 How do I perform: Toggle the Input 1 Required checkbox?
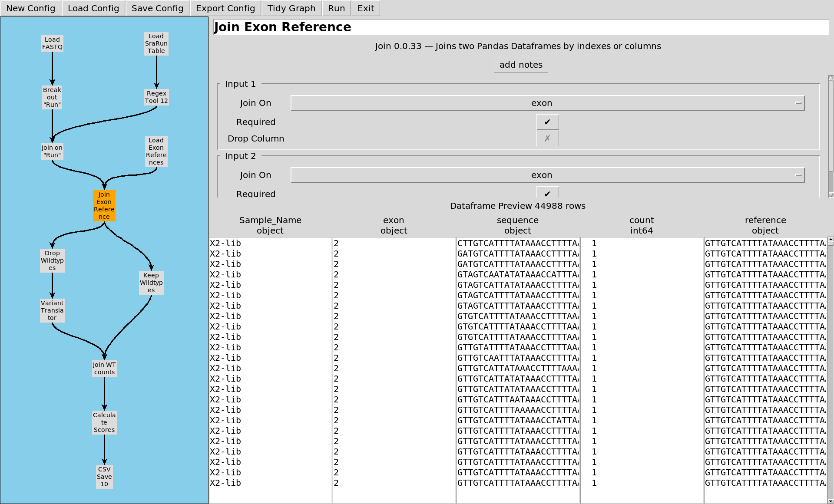click(x=547, y=122)
